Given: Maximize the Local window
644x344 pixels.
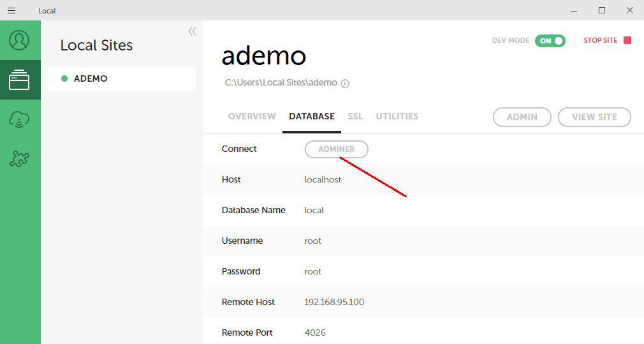Looking at the screenshot, I should [602, 11].
